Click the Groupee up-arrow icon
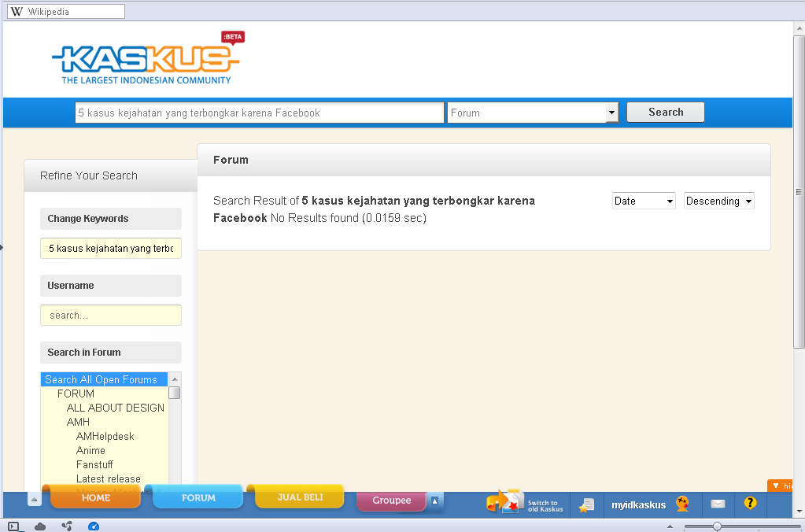Screen dimensions: 805x532 [x=434, y=501]
